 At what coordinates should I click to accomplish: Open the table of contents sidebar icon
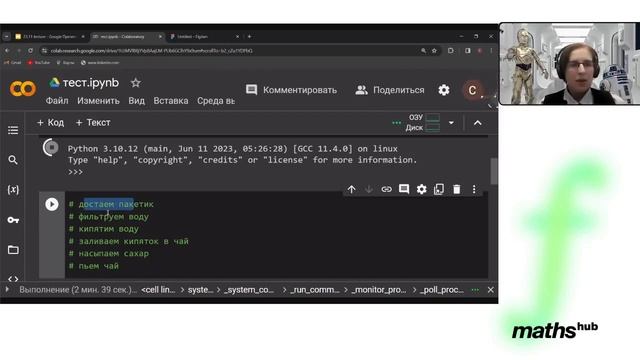point(13,130)
